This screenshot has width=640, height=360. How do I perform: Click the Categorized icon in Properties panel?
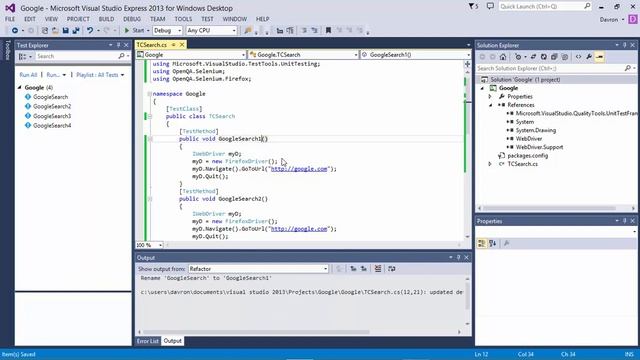tap(482, 243)
